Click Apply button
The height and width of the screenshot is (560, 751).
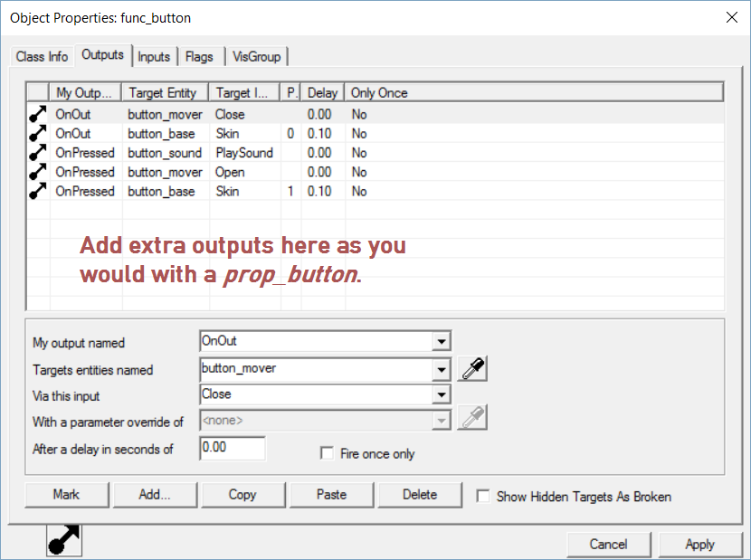pos(699,545)
